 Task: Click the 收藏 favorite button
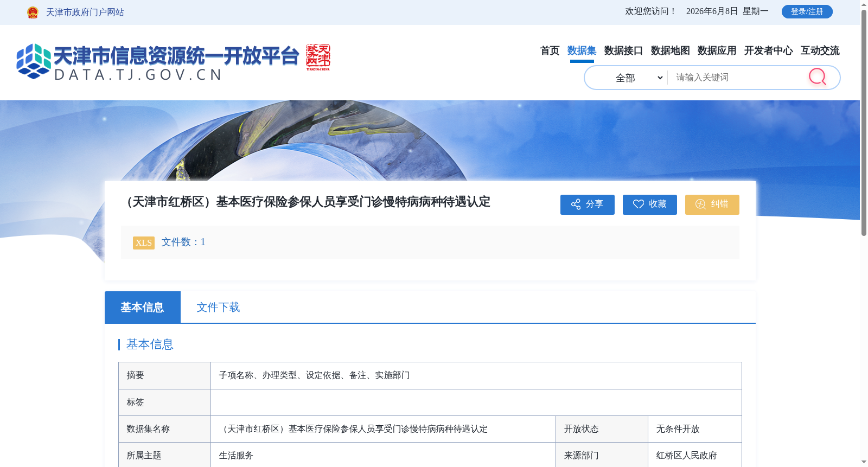(650, 204)
